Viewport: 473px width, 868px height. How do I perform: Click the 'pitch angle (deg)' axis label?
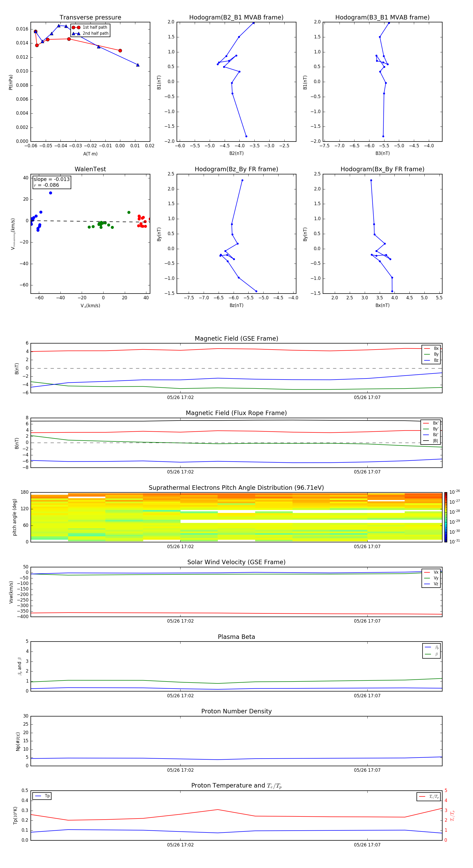click(14, 517)
